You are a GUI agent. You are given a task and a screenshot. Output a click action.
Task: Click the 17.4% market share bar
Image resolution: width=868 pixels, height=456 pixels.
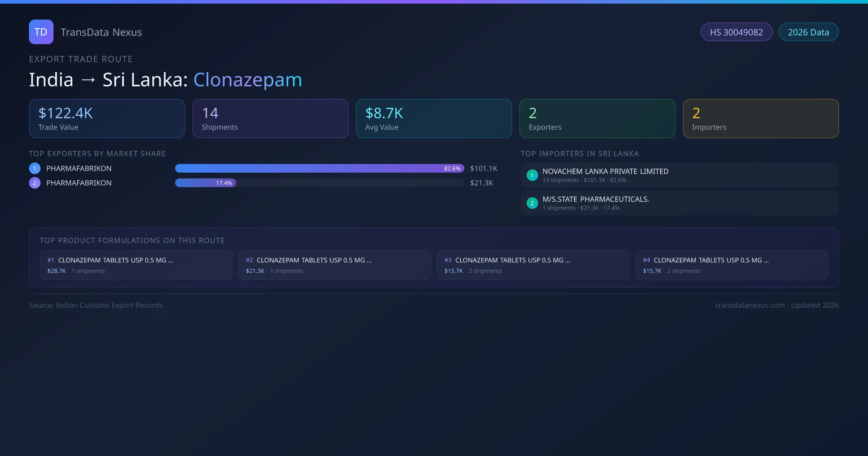tap(205, 183)
